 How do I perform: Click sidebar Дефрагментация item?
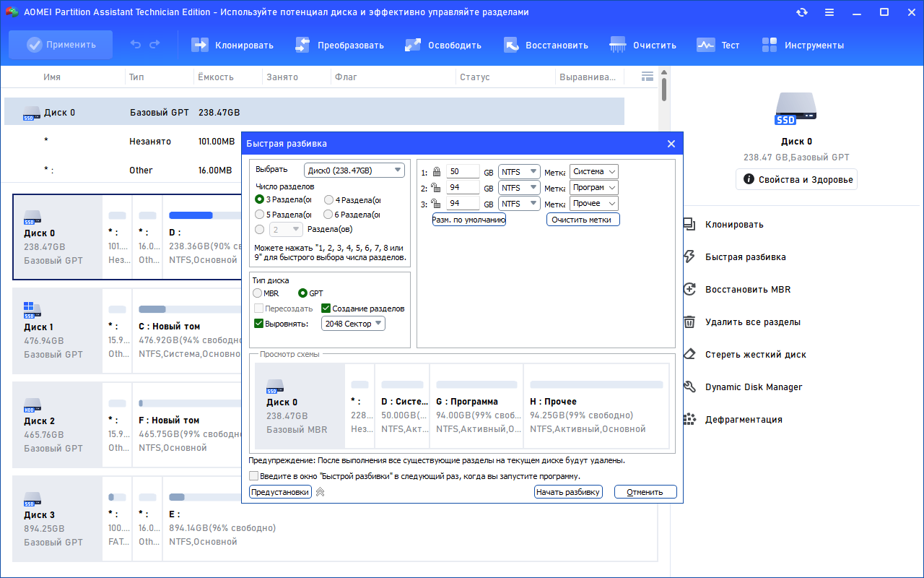tap(733, 420)
